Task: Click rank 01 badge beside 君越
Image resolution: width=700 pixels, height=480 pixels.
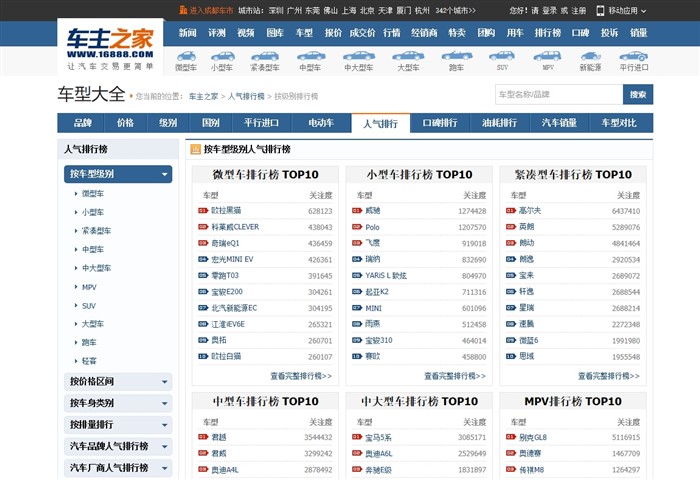Action: point(203,437)
